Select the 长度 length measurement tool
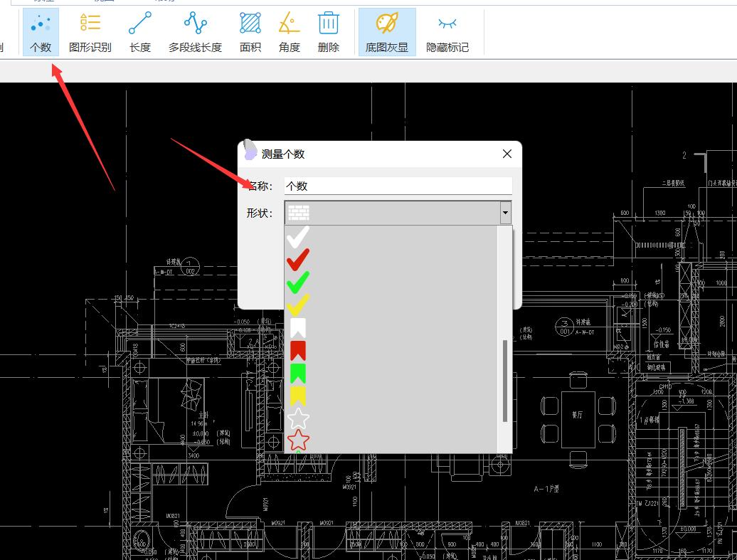 pyautogui.click(x=140, y=33)
